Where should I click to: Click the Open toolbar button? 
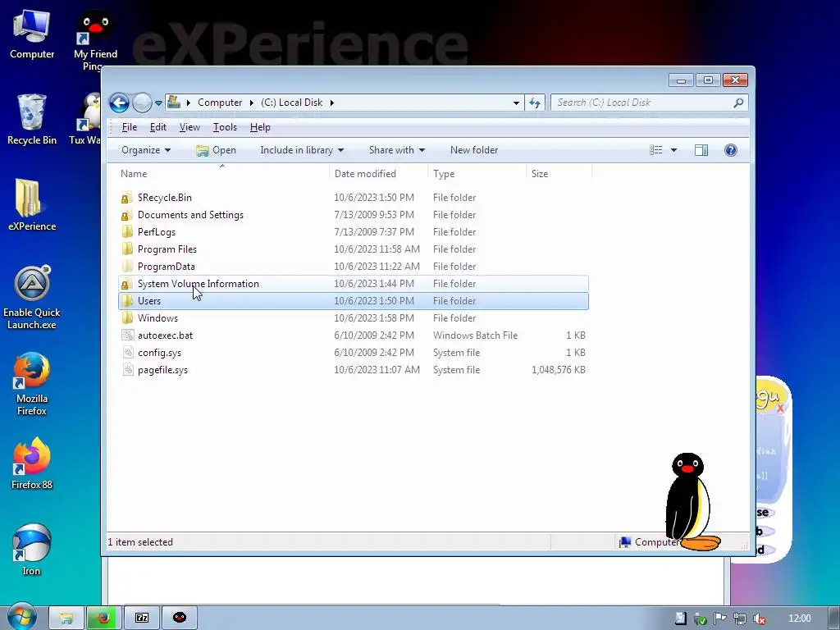click(x=217, y=150)
